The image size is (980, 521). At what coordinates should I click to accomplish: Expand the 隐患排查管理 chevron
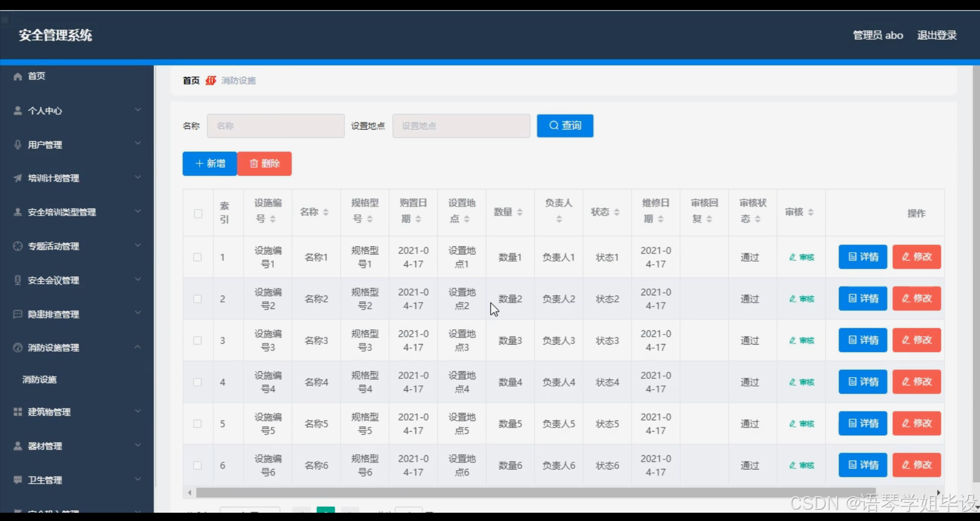pyautogui.click(x=137, y=313)
